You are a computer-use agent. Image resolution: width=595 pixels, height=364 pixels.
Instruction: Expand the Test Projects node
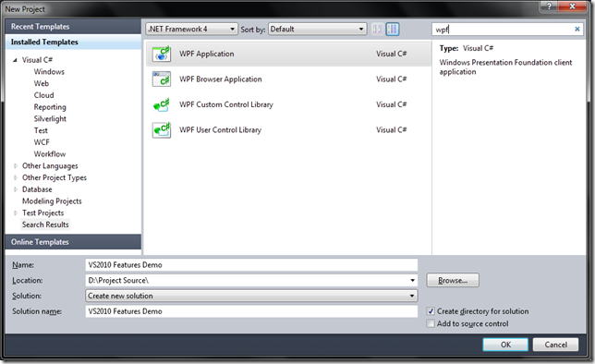15,212
